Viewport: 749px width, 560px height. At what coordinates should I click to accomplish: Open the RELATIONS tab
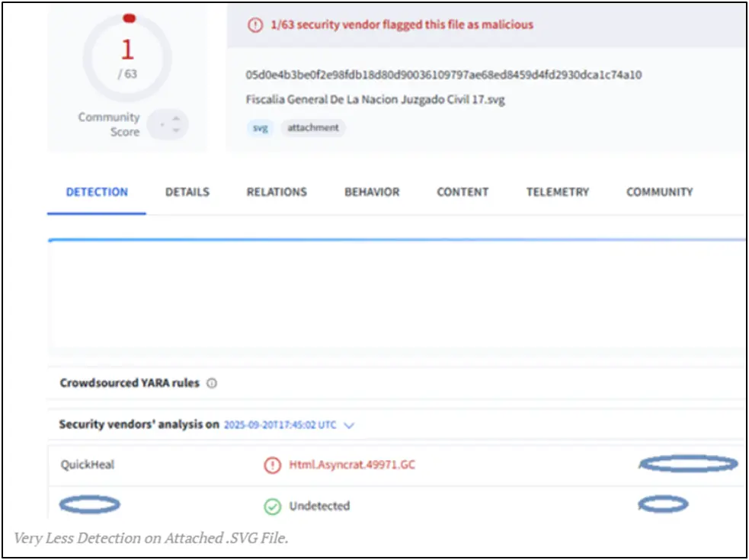[277, 192]
